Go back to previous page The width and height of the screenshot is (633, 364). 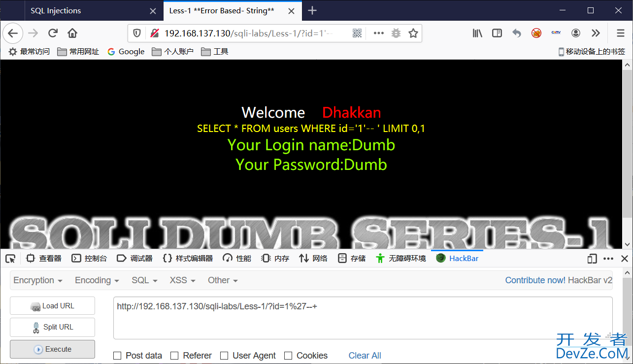13,33
